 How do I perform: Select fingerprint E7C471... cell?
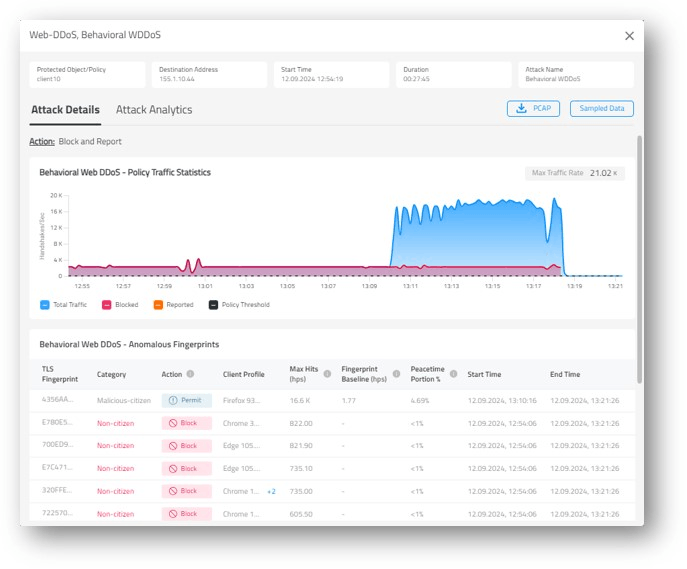tap(57, 467)
